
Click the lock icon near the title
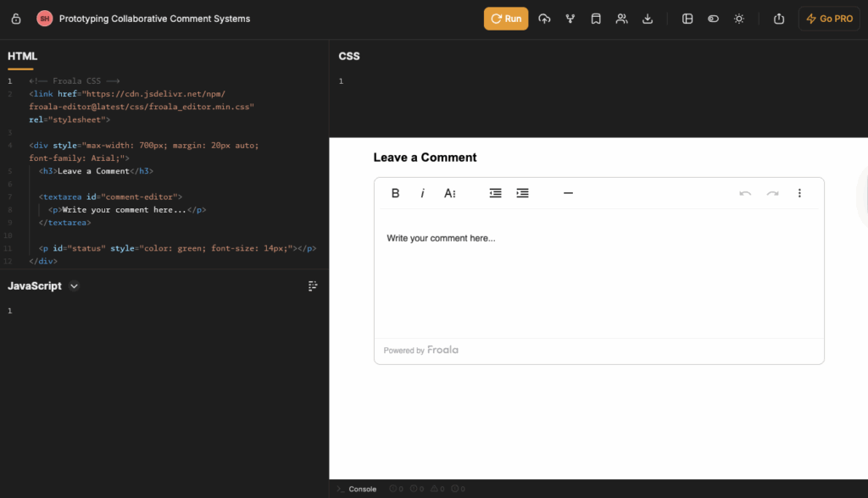click(16, 19)
